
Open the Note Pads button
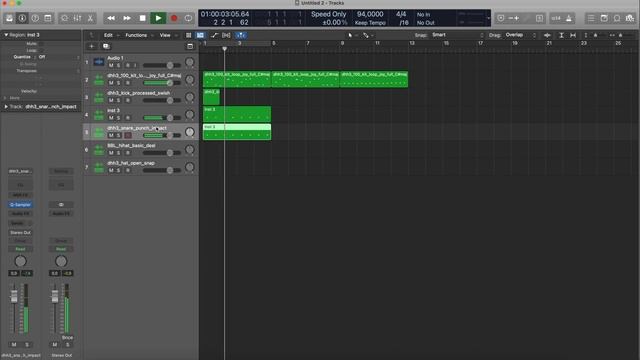(604, 18)
